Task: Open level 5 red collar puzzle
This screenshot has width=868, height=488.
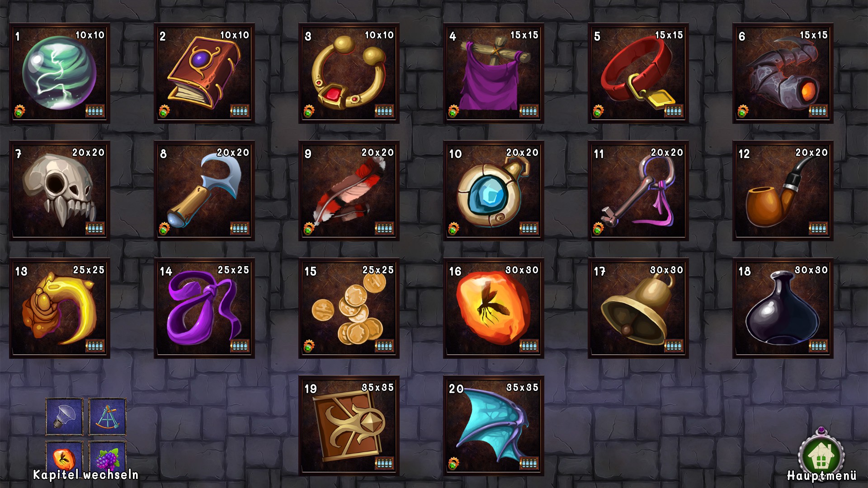Action: (x=638, y=73)
